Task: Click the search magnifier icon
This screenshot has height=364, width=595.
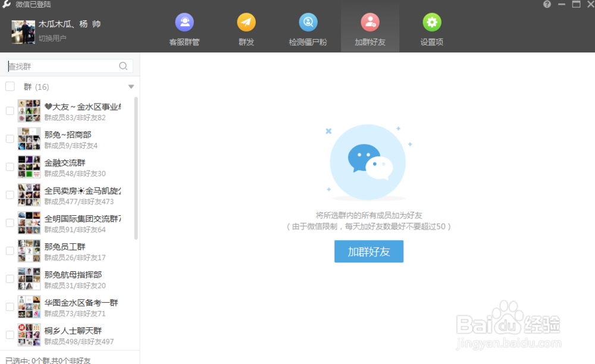Action: [123, 66]
